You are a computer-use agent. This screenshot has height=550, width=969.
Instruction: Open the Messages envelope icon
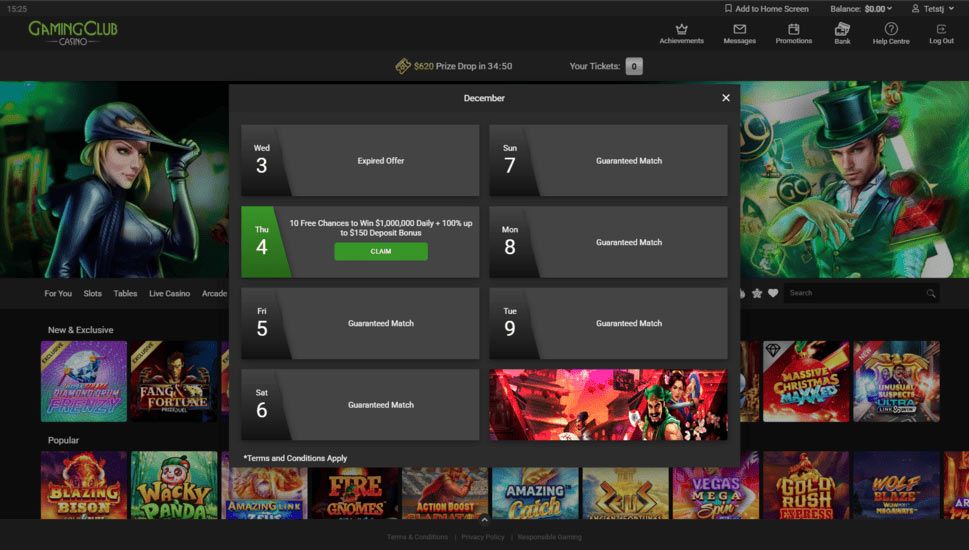(x=739, y=29)
